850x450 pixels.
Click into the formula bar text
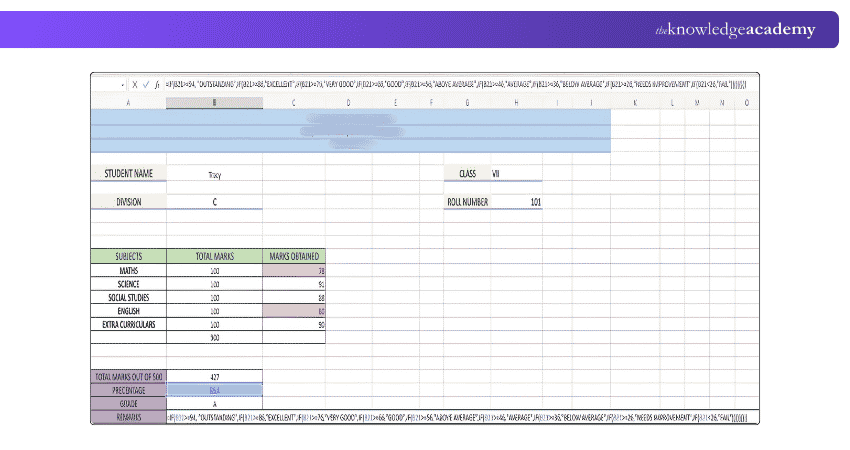pyautogui.click(x=456, y=85)
